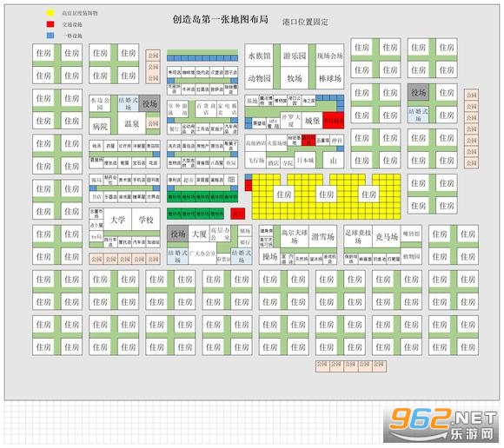Click the 百货商店 cell
The image size is (504, 448).
(206, 109)
